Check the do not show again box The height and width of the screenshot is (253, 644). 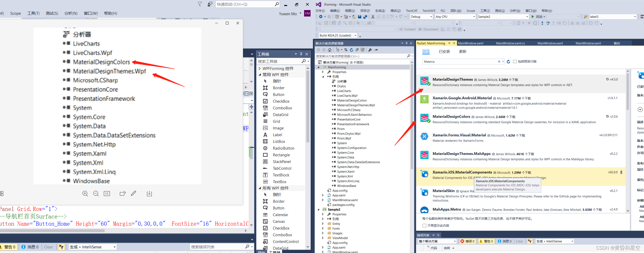click(424, 226)
